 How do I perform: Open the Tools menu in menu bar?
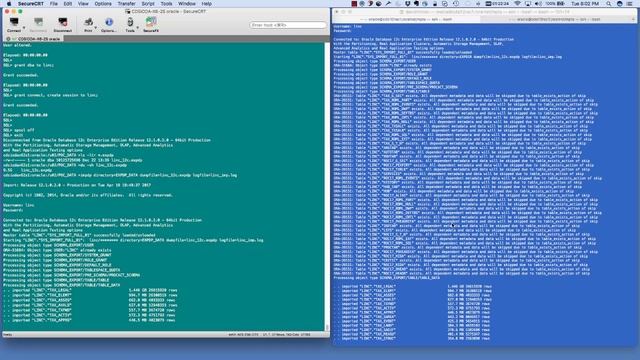166,4
